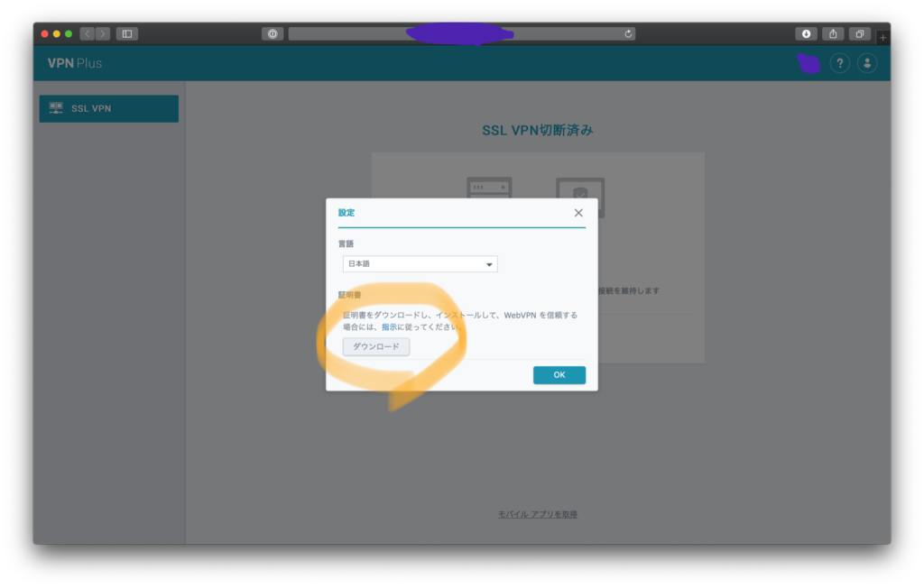Open a new tab with the plus button
924x588 pixels.
(882, 37)
